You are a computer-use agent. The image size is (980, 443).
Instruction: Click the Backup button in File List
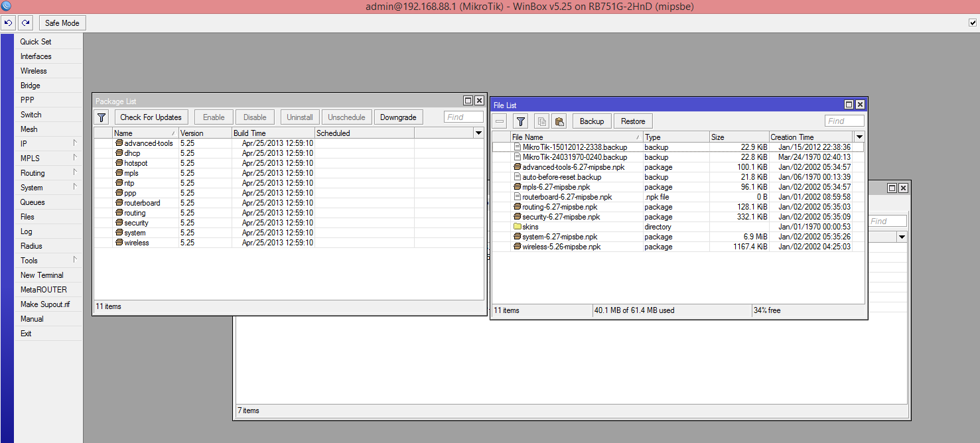[x=592, y=121]
